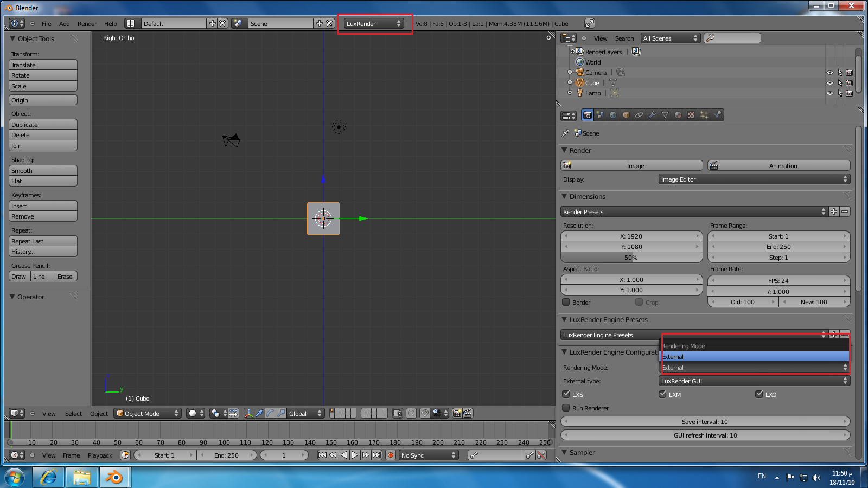Screen dimensions: 868x488
Task: Click the Duplicate button
Action: 43,124
